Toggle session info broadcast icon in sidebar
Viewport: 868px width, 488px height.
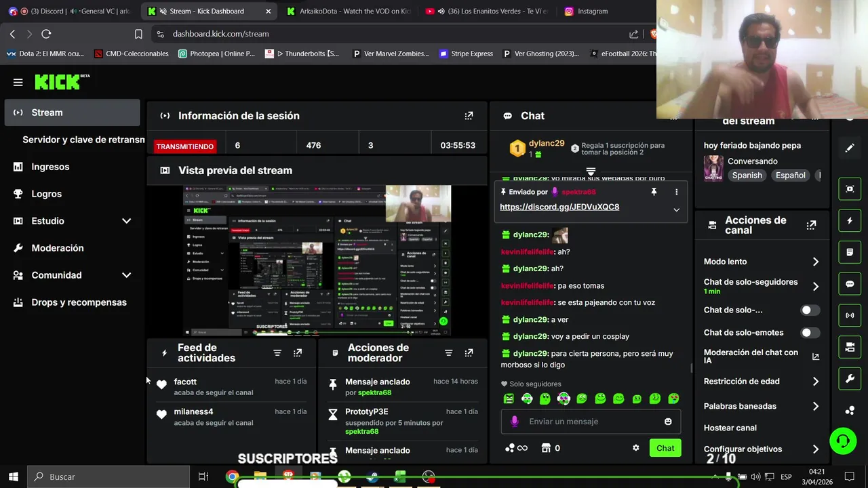[x=850, y=315]
